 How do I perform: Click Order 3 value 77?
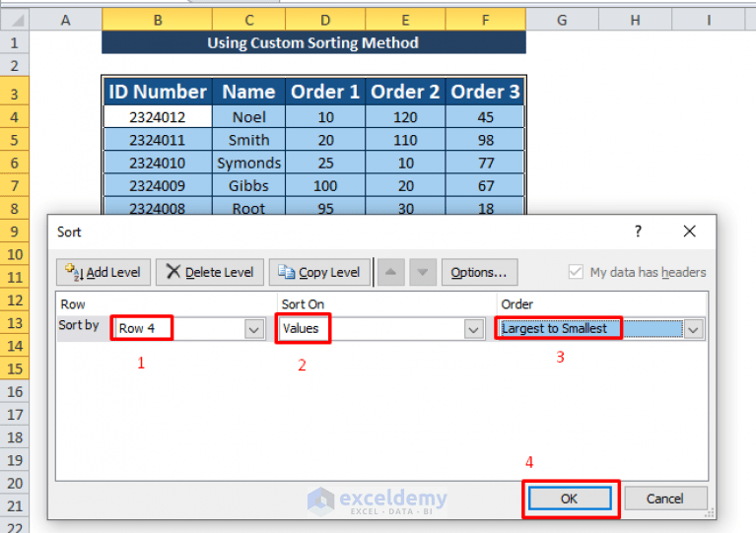point(485,163)
